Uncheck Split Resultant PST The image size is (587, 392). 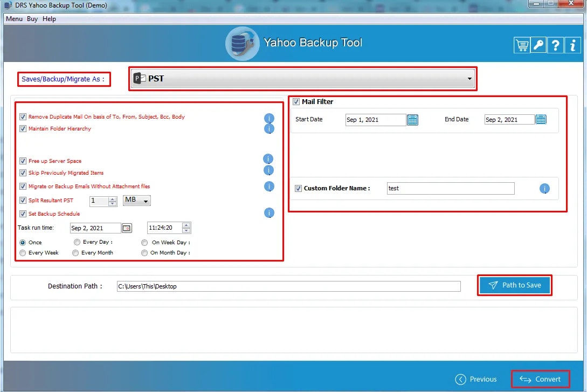[23, 200]
